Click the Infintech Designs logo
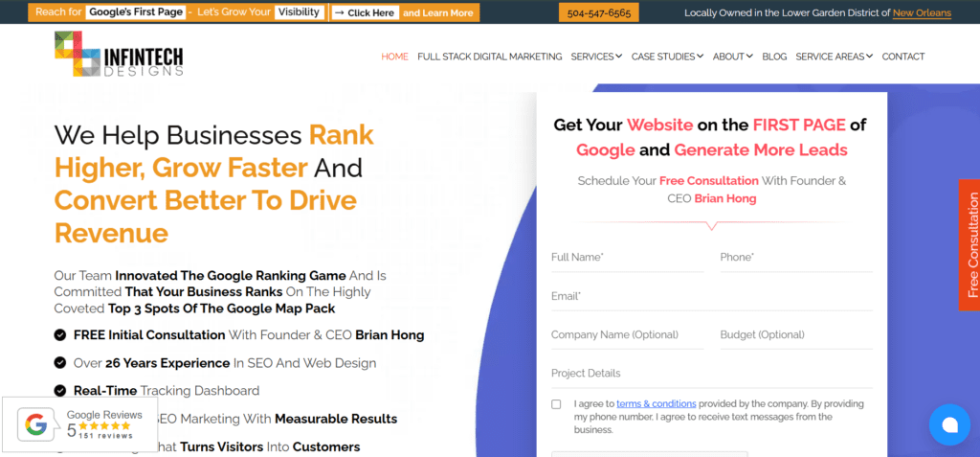Viewport: 980px width, 457px height. [x=119, y=56]
